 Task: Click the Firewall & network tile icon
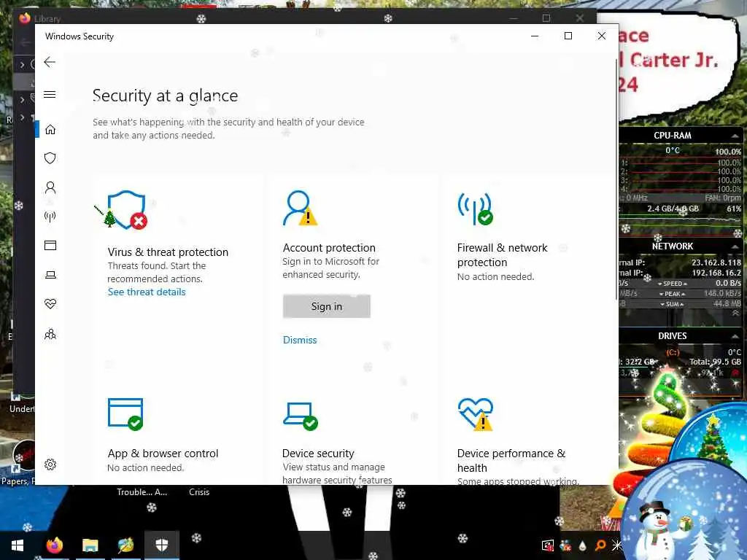pos(476,209)
